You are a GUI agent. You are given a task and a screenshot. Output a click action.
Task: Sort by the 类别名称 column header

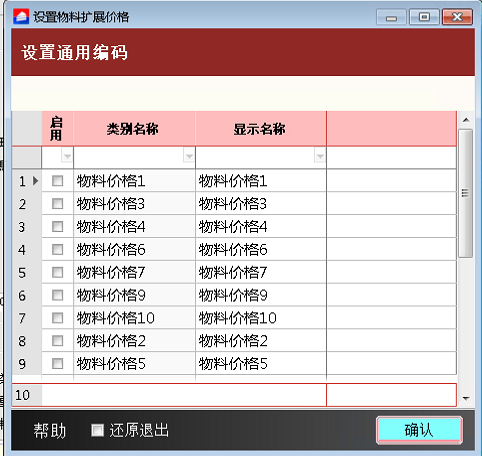click(134, 129)
